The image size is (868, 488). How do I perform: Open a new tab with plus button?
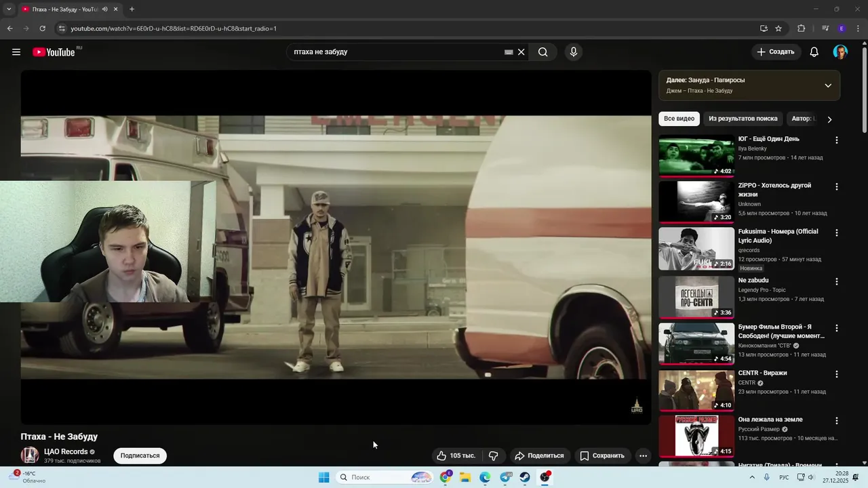point(132,9)
